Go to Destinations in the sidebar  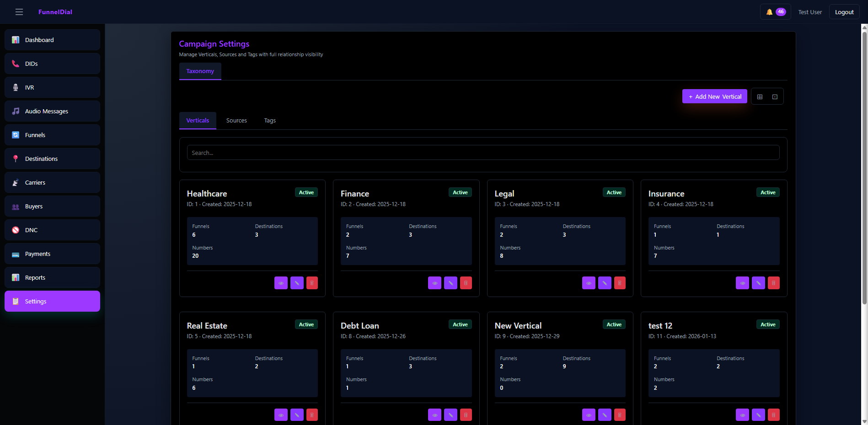(x=52, y=159)
